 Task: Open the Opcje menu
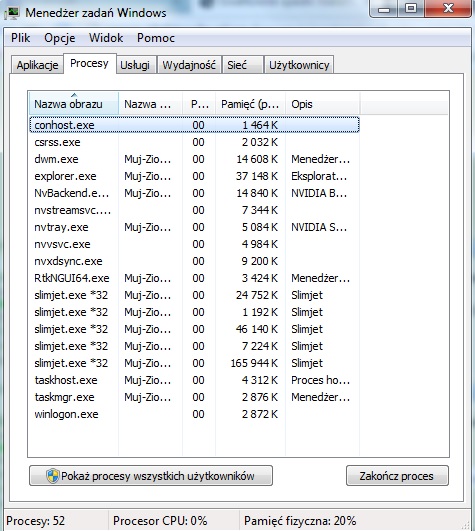coord(60,38)
